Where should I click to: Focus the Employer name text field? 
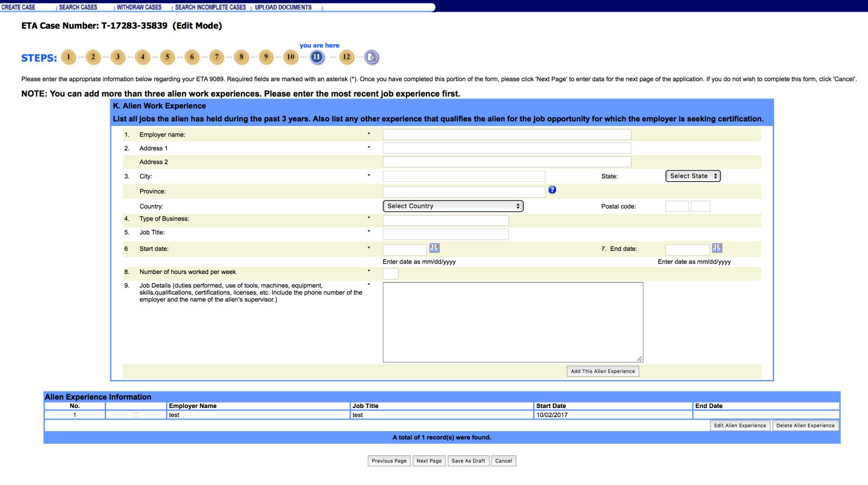coord(506,135)
